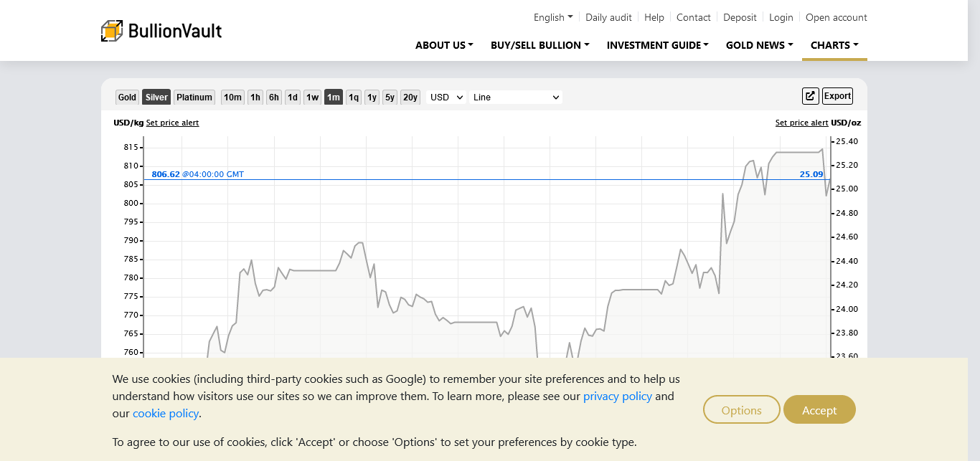Screen dimensions: 980x461
Task: Select the 10m time range
Action: click(x=232, y=98)
